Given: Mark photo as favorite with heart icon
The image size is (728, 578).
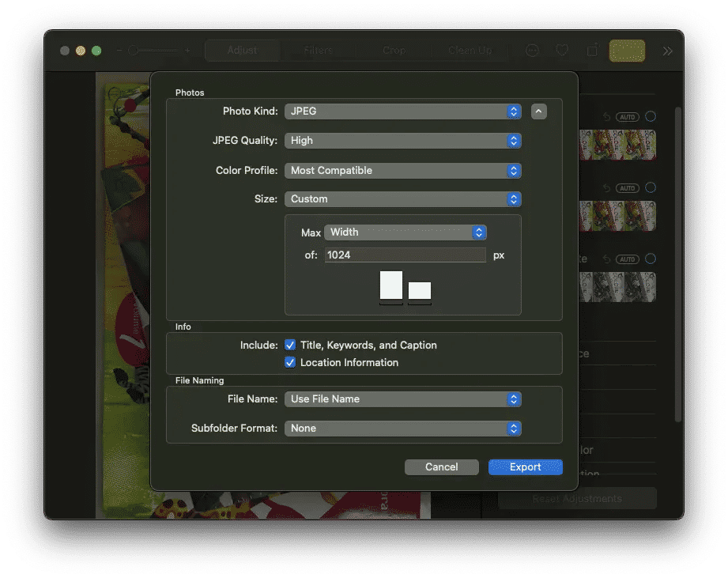Looking at the screenshot, I should [562, 50].
